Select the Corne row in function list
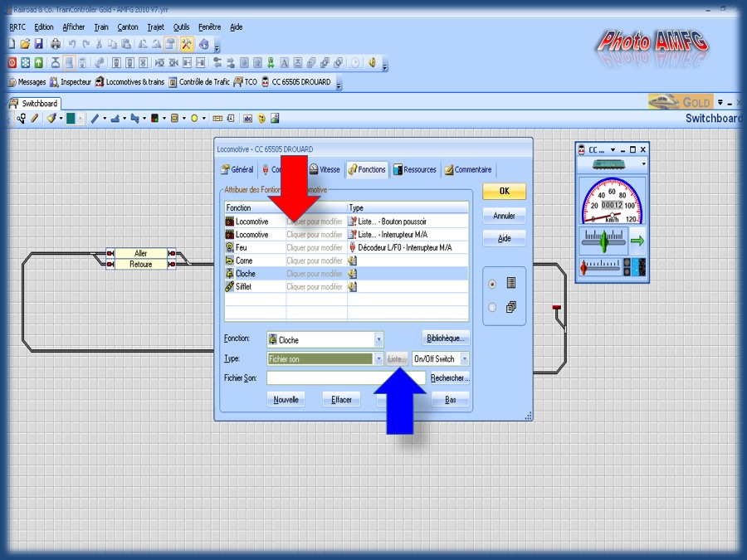 coord(346,261)
